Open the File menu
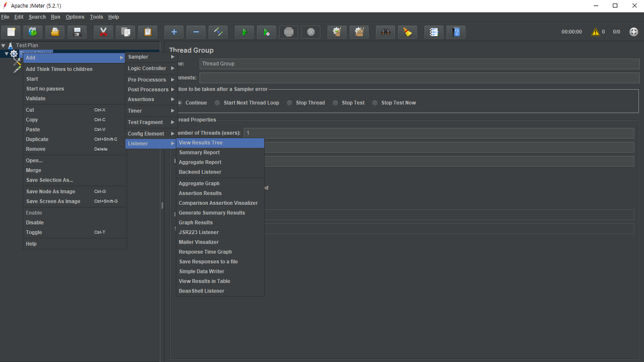 (x=6, y=17)
